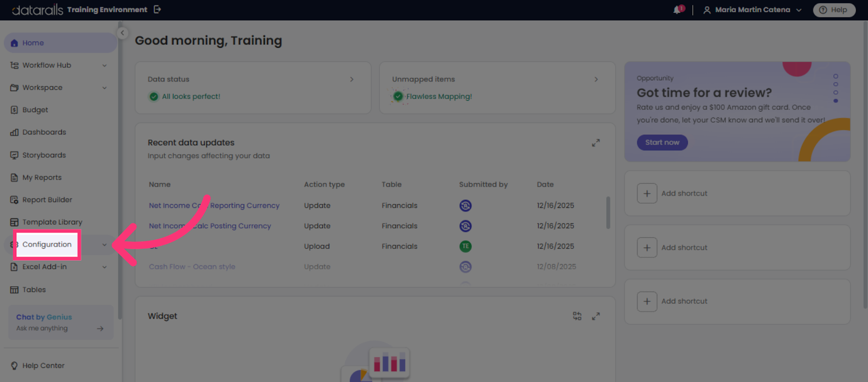Click the Help button in top bar

pyautogui.click(x=834, y=10)
